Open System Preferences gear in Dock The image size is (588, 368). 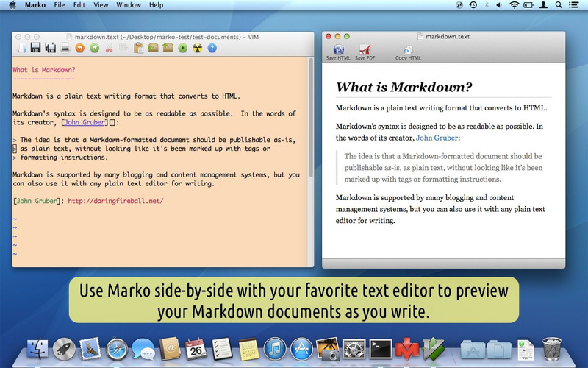354,349
